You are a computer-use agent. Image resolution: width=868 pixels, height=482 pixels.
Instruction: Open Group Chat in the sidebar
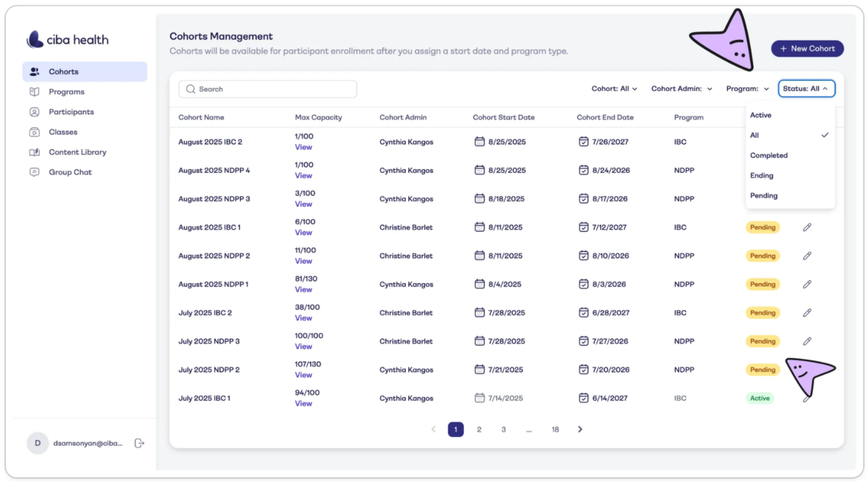pos(85,172)
